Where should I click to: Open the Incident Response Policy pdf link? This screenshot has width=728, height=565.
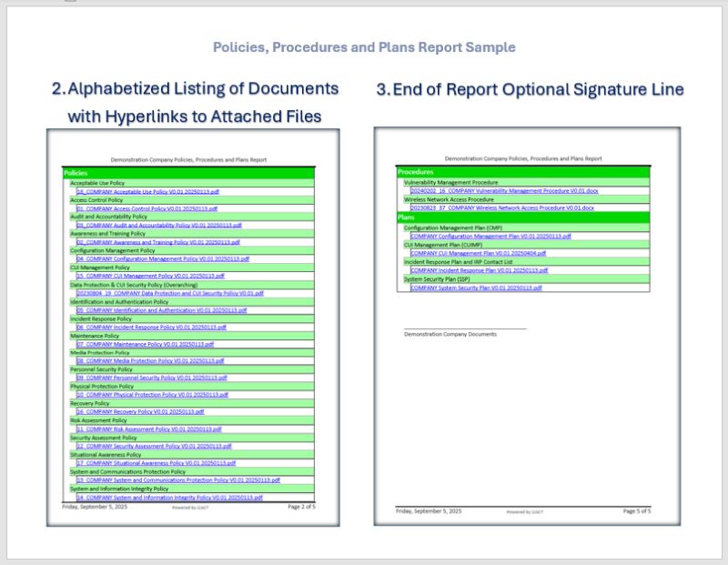tap(151, 327)
